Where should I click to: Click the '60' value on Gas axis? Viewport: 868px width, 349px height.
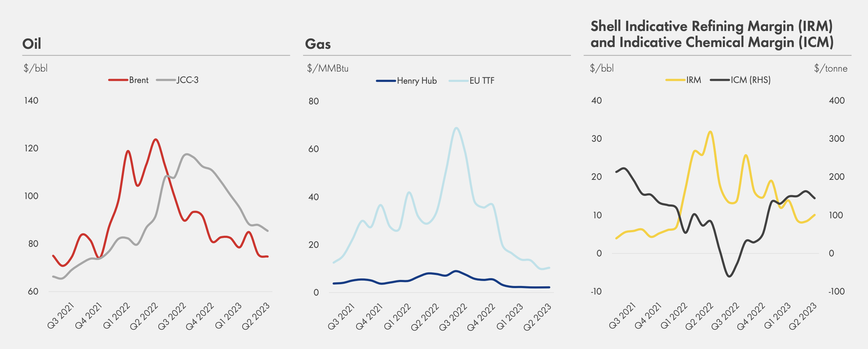(314, 149)
